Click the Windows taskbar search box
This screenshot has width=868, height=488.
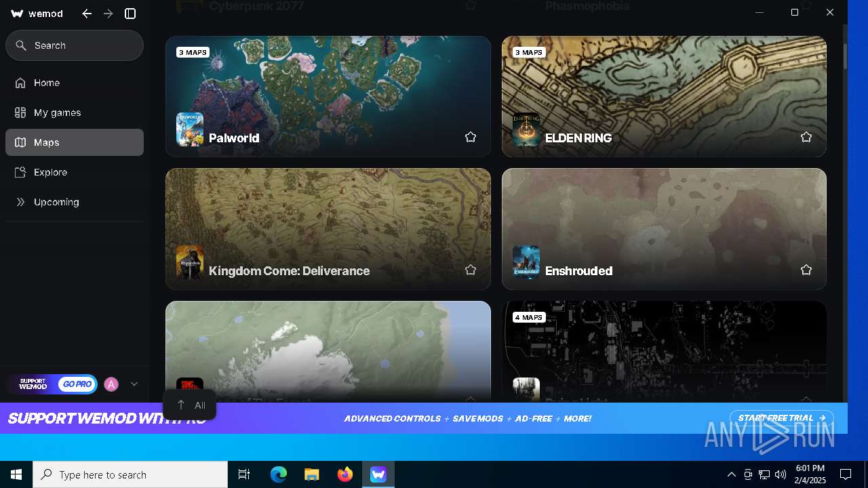pos(130,474)
